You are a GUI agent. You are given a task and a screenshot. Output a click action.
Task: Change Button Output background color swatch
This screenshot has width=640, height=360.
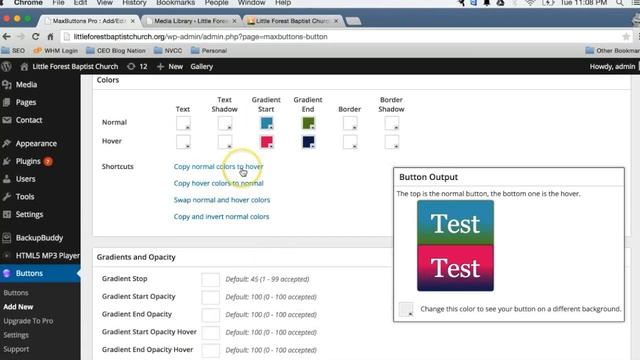[x=406, y=309]
